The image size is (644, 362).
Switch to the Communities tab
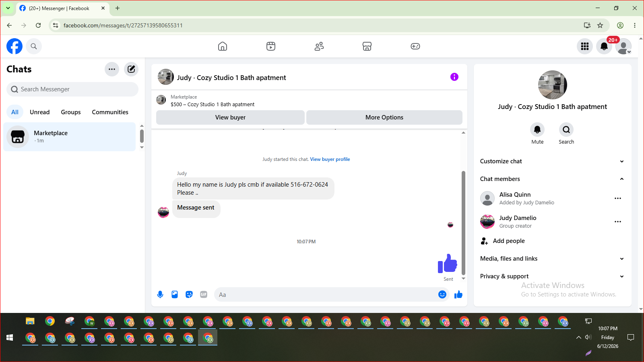pyautogui.click(x=110, y=112)
